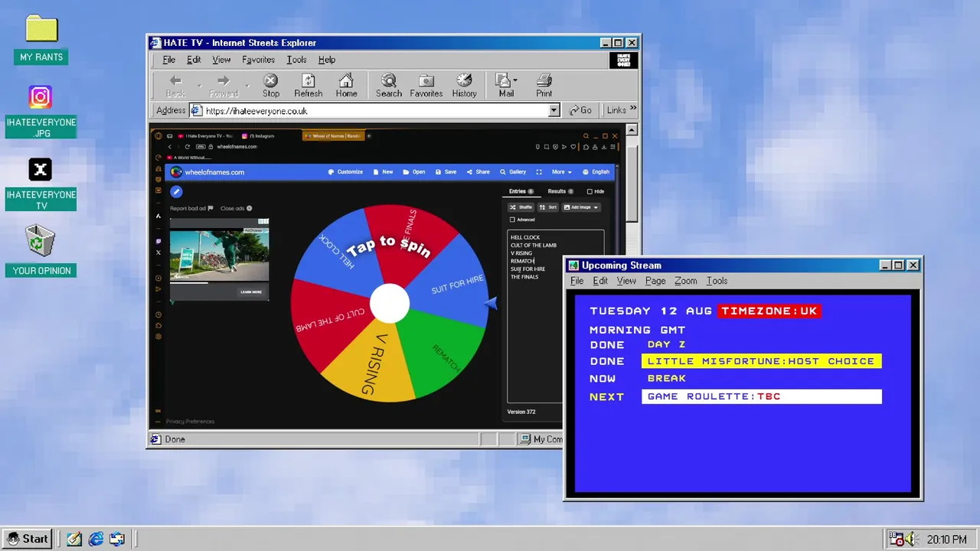Open History from the Explorer toolbar
This screenshot has height=551, width=980.
464,86
